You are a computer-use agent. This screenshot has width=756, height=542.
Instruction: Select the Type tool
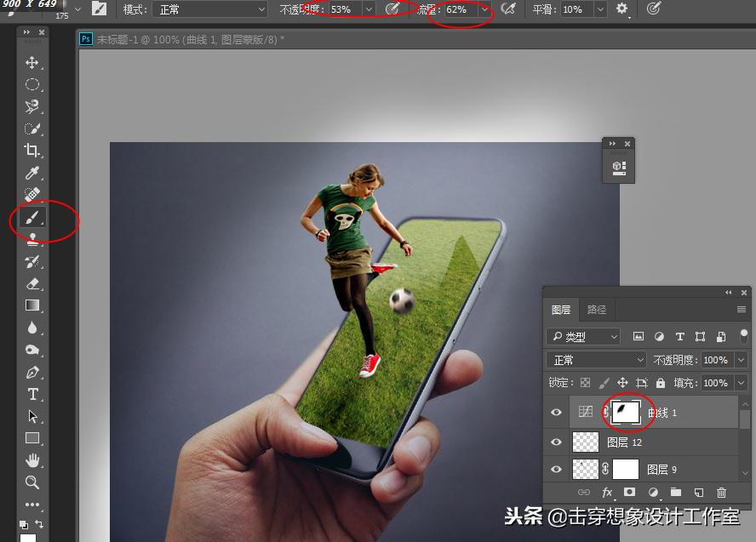point(32,394)
